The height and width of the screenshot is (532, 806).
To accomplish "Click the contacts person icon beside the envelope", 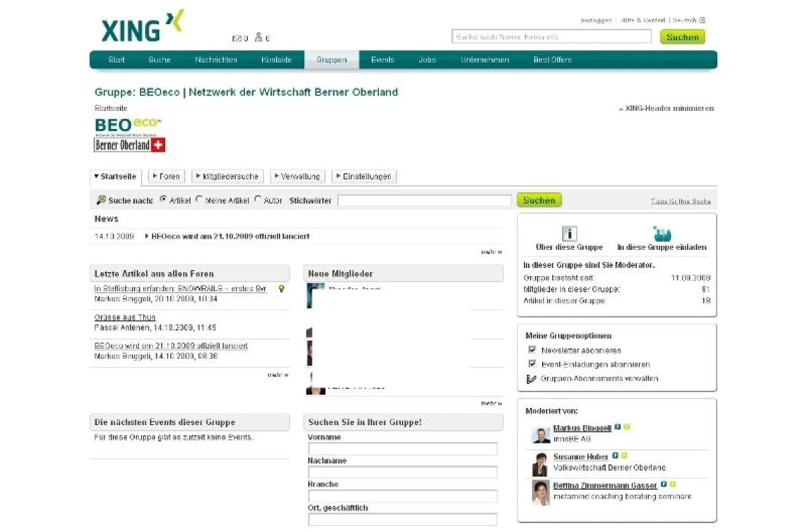I will 259,37.
